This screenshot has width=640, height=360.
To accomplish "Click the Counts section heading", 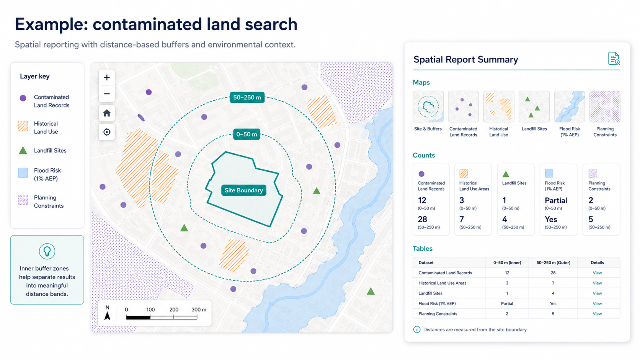I will point(424,156).
